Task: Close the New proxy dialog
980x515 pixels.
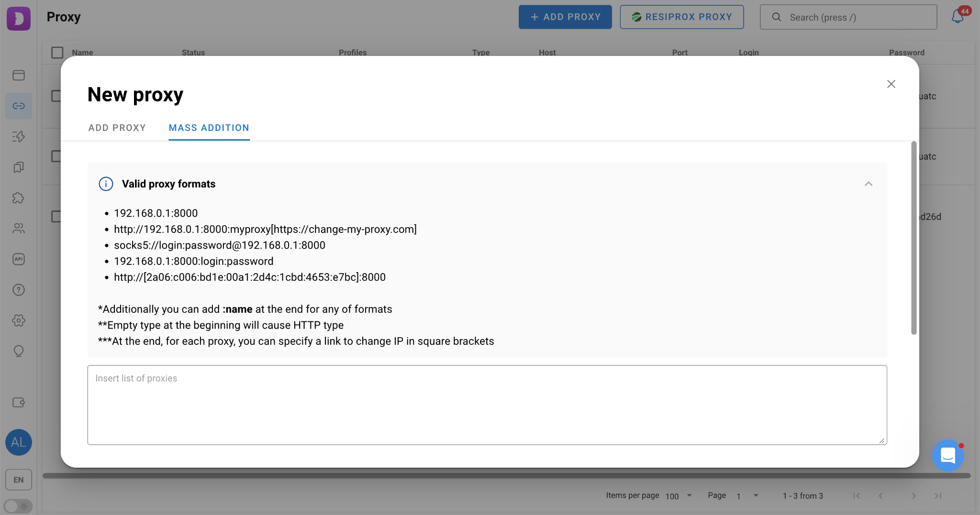Action: point(891,84)
